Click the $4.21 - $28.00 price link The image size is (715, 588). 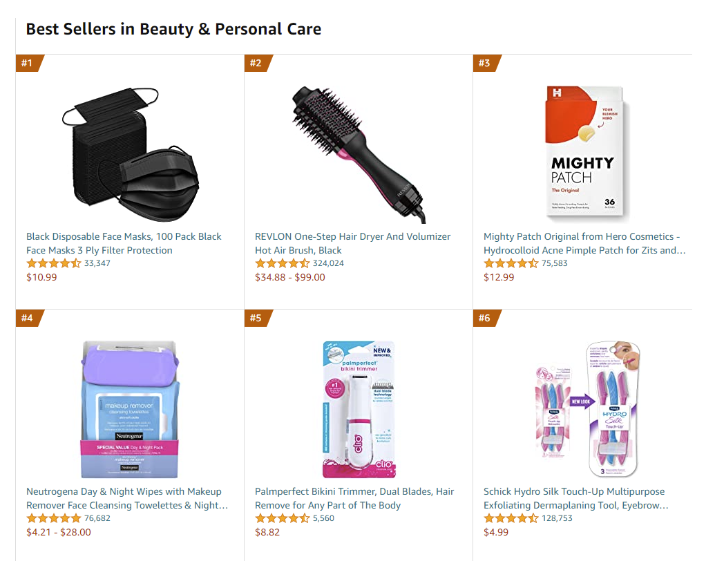(59, 532)
